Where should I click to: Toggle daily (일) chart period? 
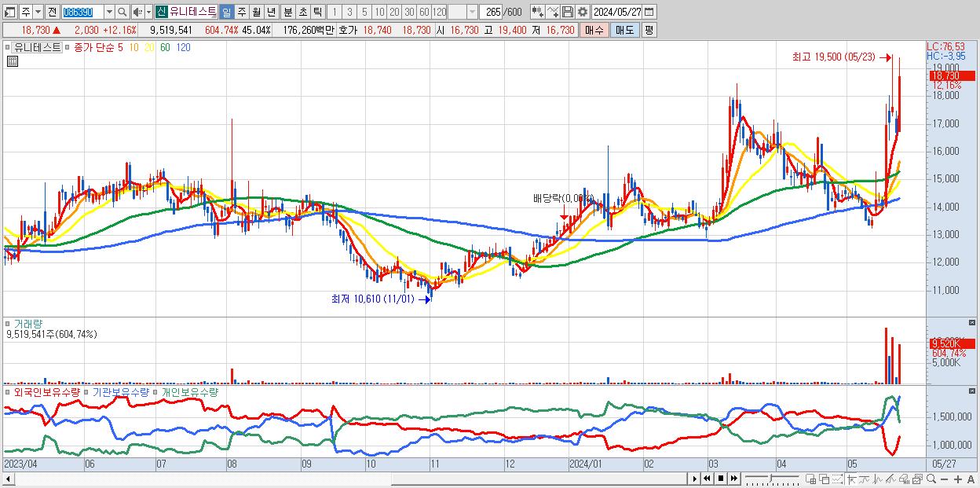tap(226, 12)
